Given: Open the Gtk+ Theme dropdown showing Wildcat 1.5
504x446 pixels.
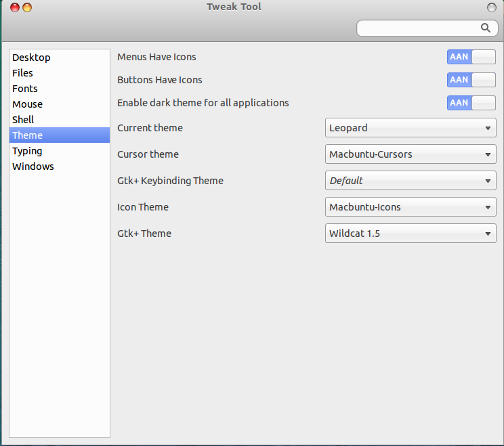Looking at the screenshot, I should click(x=411, y=233).
